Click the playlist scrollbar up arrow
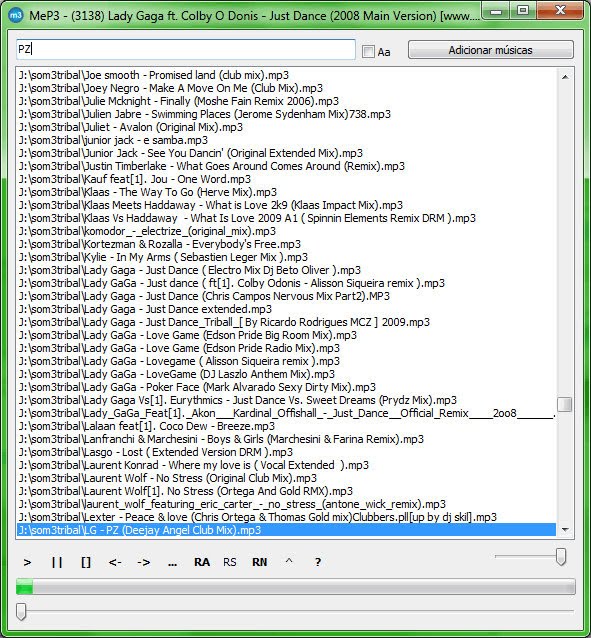Screen dimensions: 591x638 click(x=565, y=76)
